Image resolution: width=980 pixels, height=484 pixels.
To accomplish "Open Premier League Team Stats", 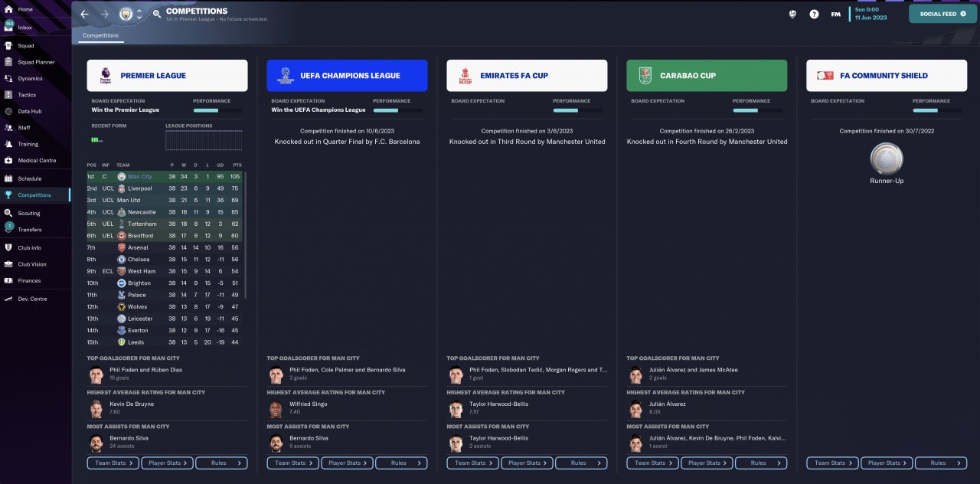I will (x=113, y=463).
